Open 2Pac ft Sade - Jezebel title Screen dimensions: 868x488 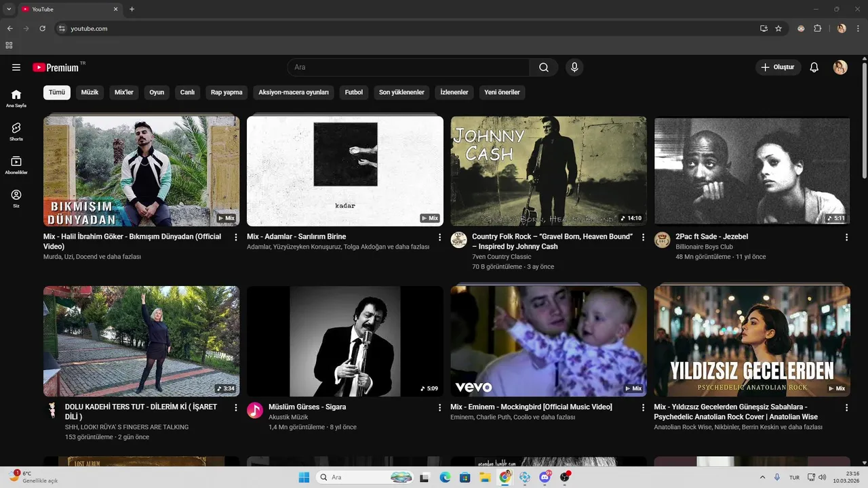(711, 237)
